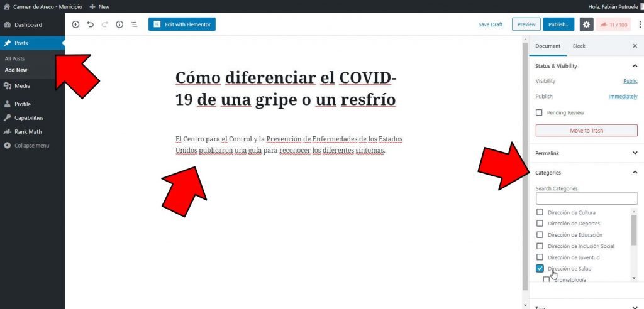Click the New plus in admin bar

pos(92,6)
